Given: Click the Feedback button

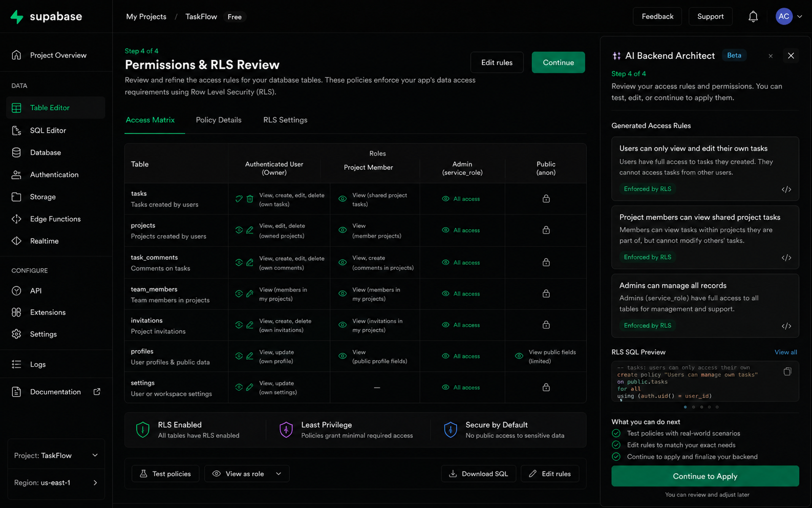Looking at the screenshot, I should (657, 16).
